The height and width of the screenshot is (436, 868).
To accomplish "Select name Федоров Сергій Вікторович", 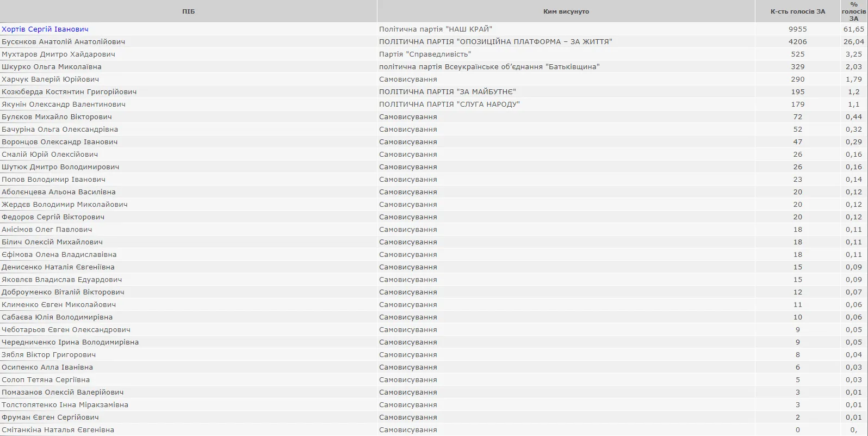I will click(x=53, y=217).
